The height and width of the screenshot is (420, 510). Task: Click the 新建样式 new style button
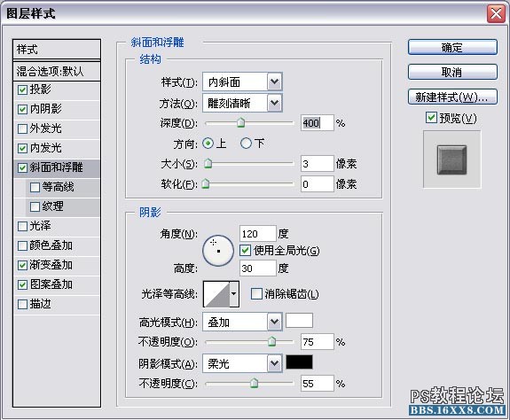click(x=452, y=97)
